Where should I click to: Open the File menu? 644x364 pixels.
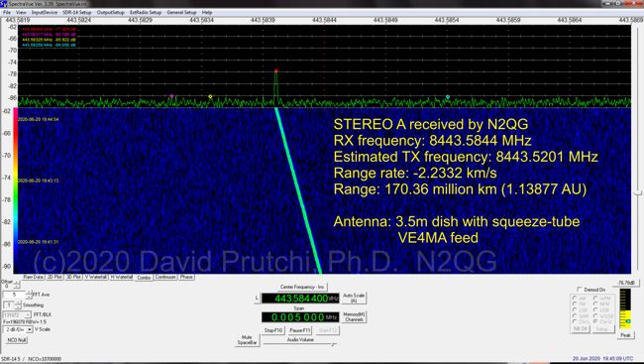[7, 12]
